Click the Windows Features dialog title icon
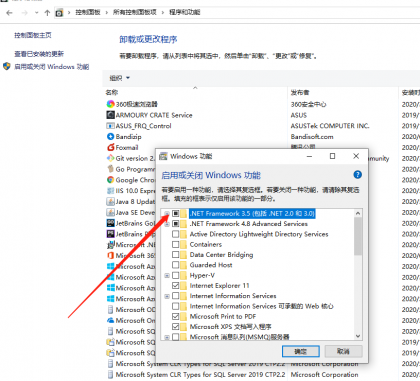The image size is (420, 381). pyautogui.click(x=163, y=156)
